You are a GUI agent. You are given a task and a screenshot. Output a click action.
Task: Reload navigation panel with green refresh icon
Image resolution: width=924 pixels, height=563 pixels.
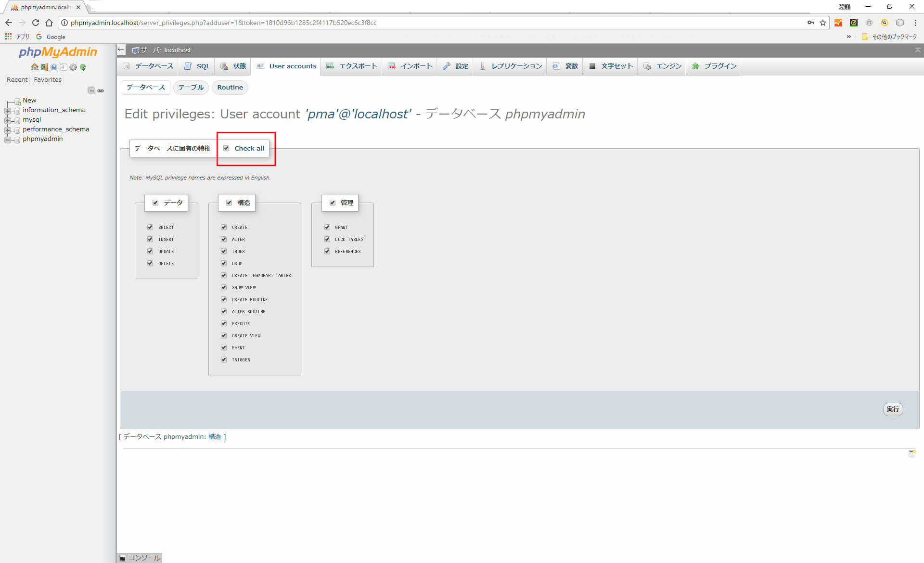coord(83,67)
